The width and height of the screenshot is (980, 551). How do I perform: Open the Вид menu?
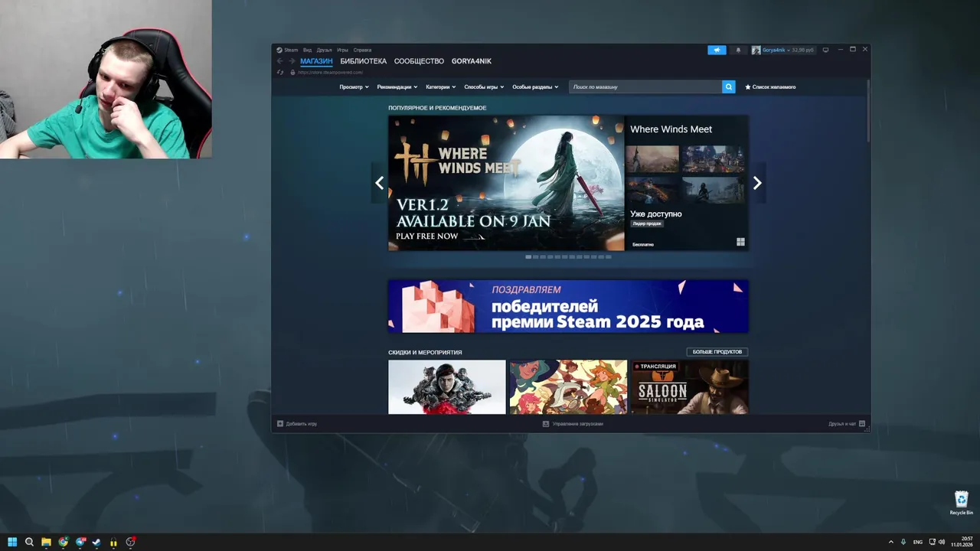point(307,50)
